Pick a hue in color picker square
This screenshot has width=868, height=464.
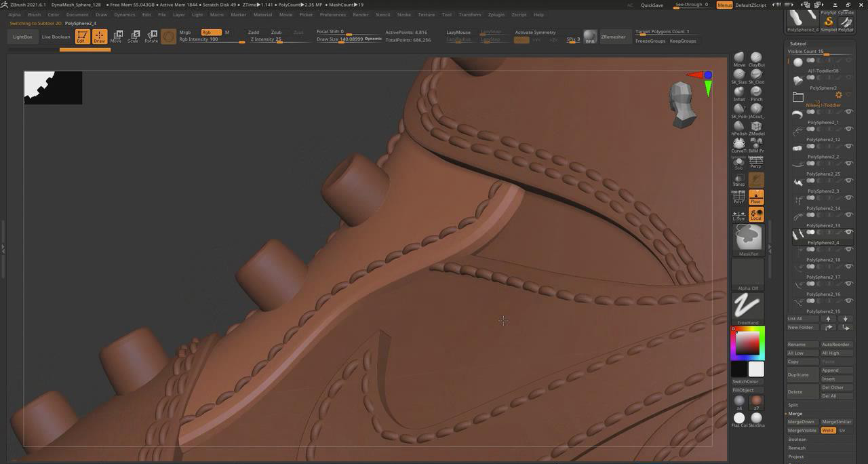click(747, 344)
